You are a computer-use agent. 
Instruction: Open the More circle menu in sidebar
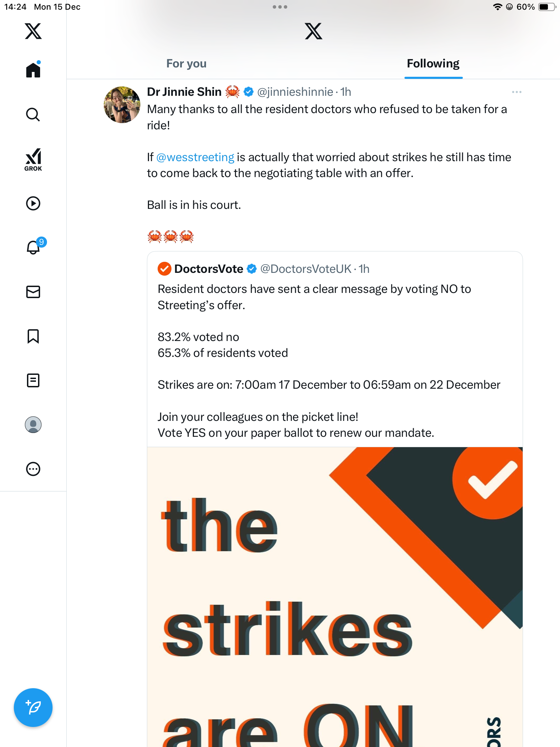33,469
